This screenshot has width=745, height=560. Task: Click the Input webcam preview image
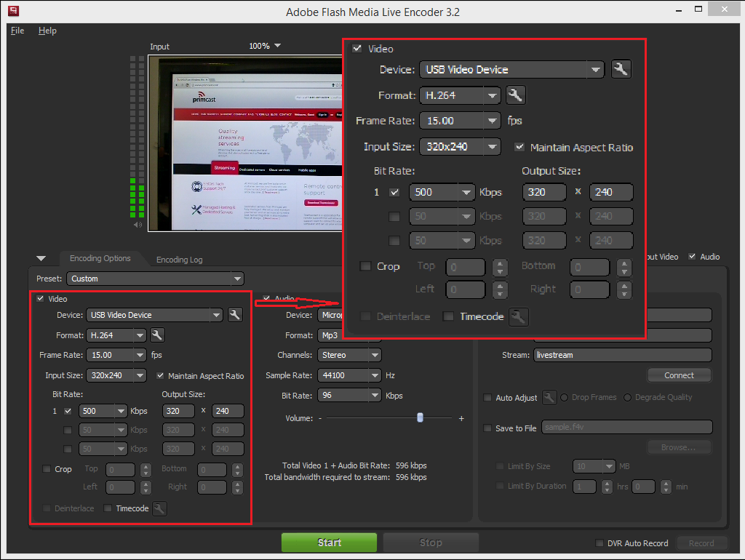click(x=244, y=143)
